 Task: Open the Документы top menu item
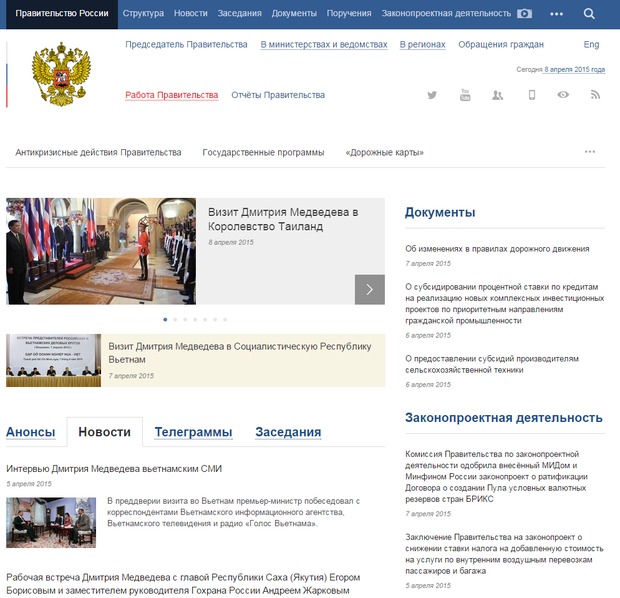294,14
